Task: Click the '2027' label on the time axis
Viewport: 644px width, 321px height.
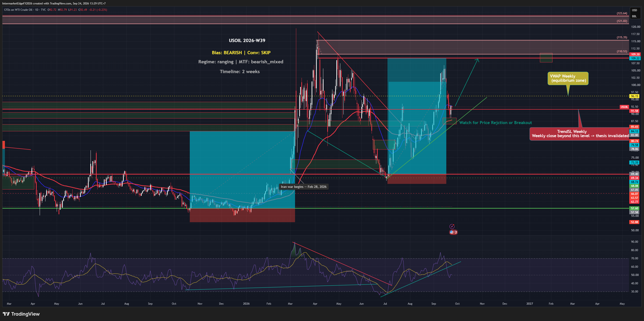Action: 529,304
